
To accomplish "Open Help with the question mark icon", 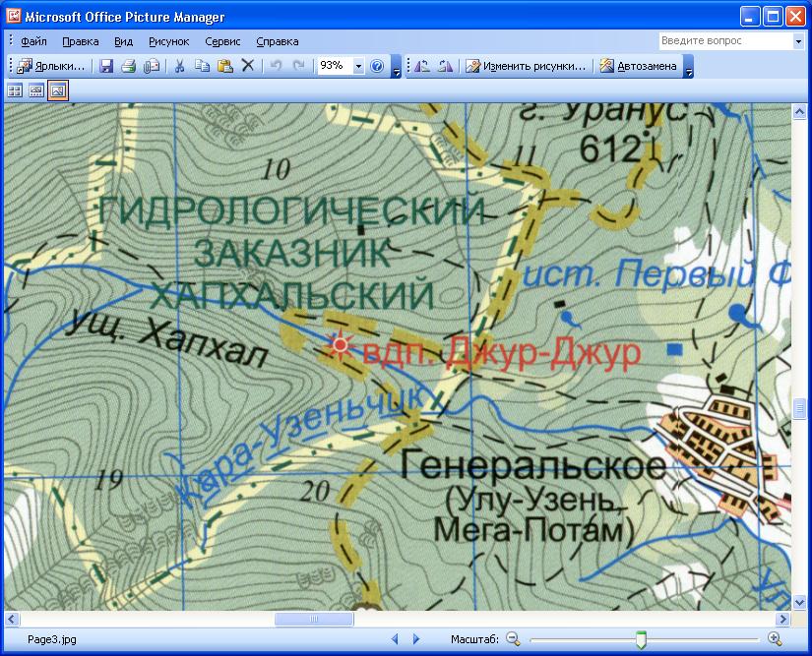I will (377, 66).
